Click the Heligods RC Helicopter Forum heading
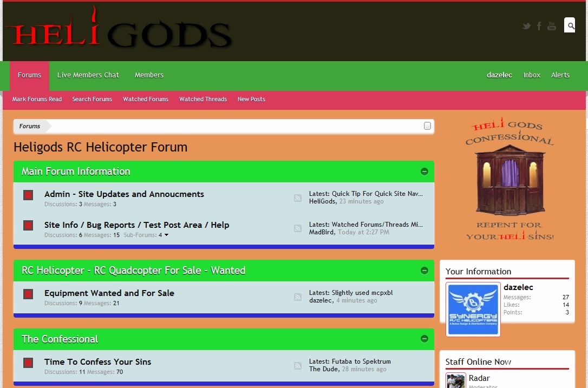The width and height of the screenshot is (588, 388). [x=101, y=147]
